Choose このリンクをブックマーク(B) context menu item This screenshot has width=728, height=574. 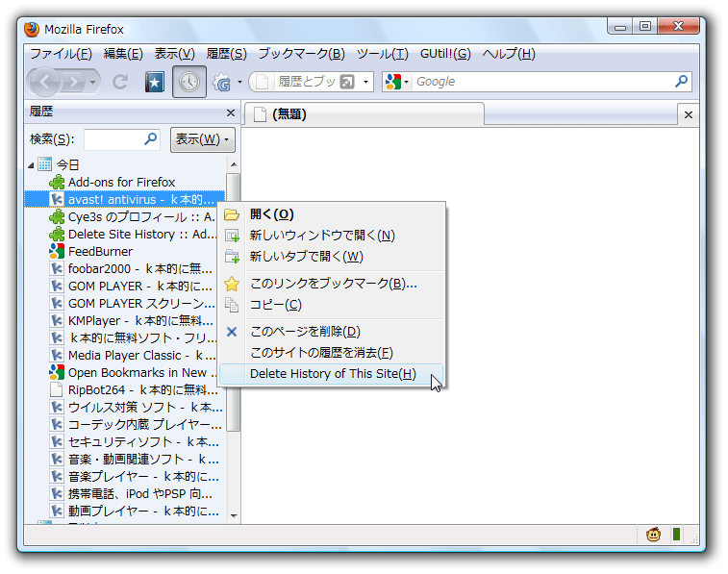coord(332,284)
